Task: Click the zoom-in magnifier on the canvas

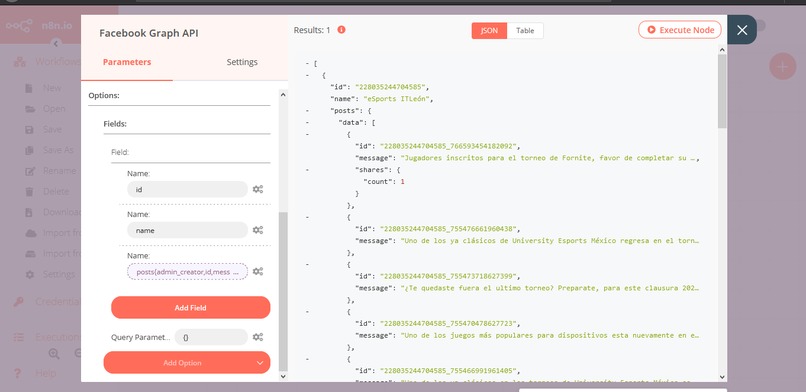Action: tap(54, 353)
